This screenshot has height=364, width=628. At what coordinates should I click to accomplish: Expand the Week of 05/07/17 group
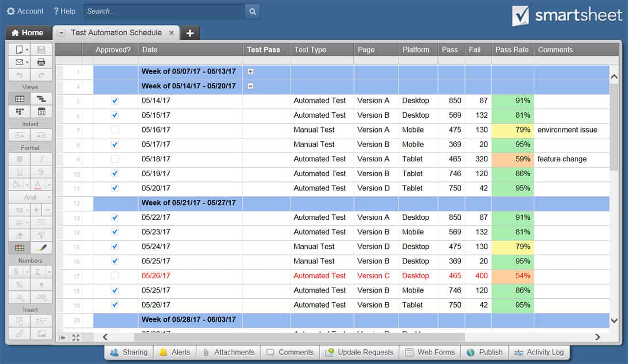251,72
